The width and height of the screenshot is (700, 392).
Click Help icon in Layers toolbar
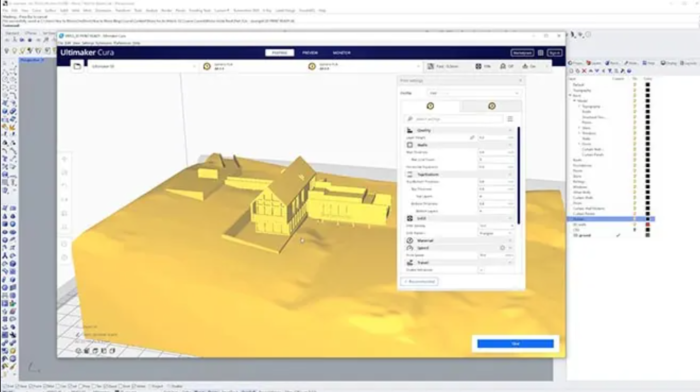point(629,71)
